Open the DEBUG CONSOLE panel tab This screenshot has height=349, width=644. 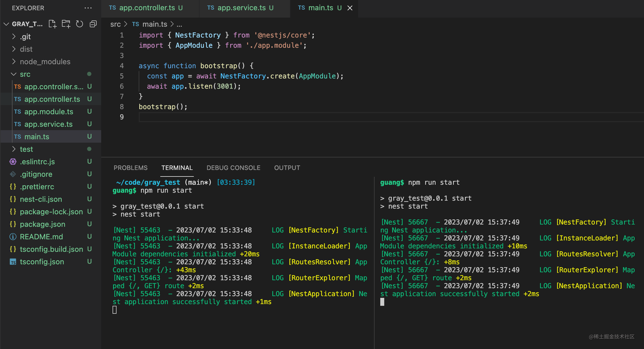(x=233, y=168)
